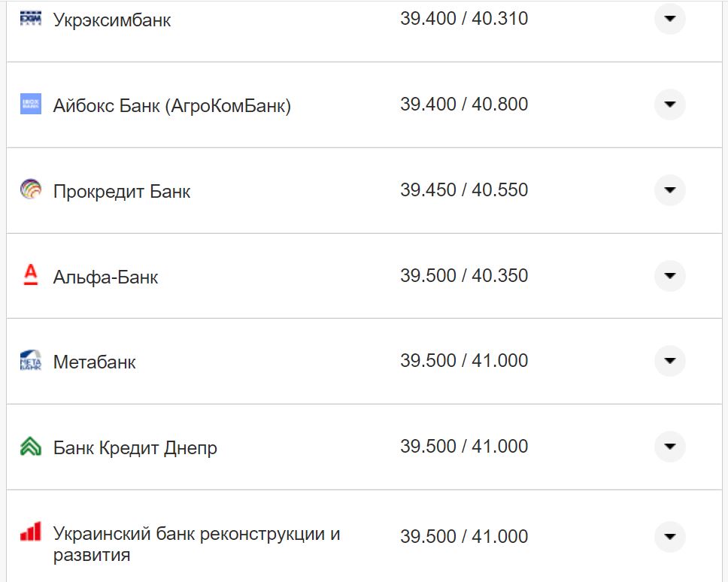The height and width of the screenshot is (582, 728).
Task: Select the Метабанк bank name
Action: [95, 362]
